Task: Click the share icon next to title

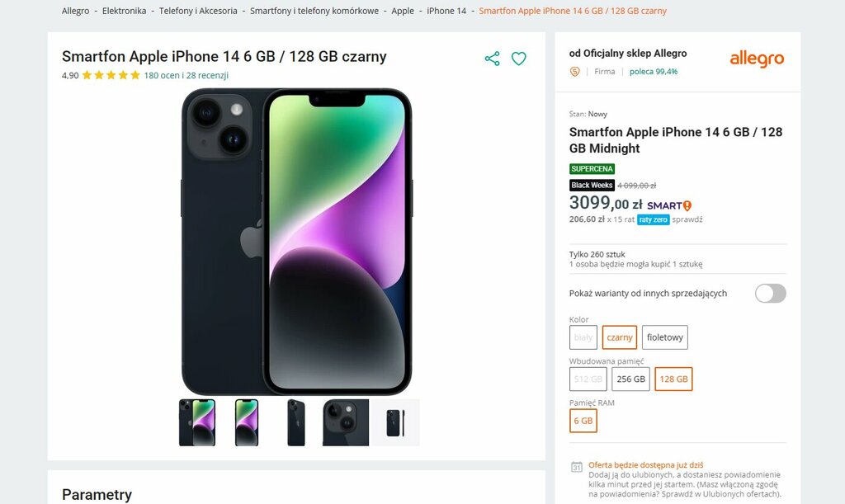Action: coord(492,59)
